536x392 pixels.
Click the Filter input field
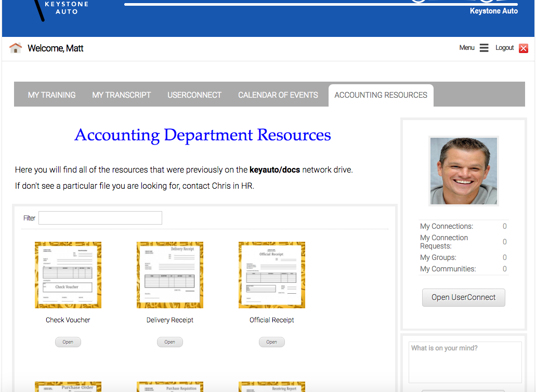point(100,218)
